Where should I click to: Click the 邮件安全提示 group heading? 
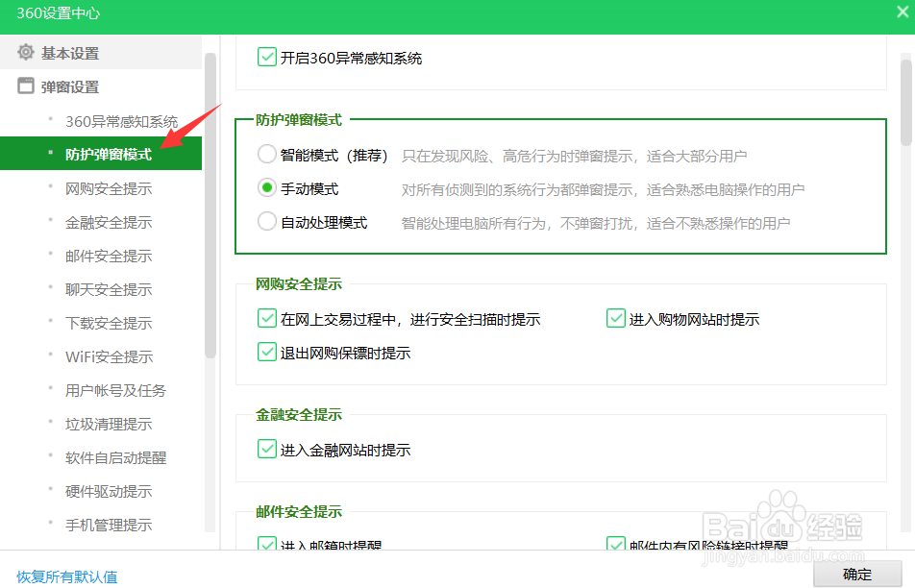pos(299,511)
